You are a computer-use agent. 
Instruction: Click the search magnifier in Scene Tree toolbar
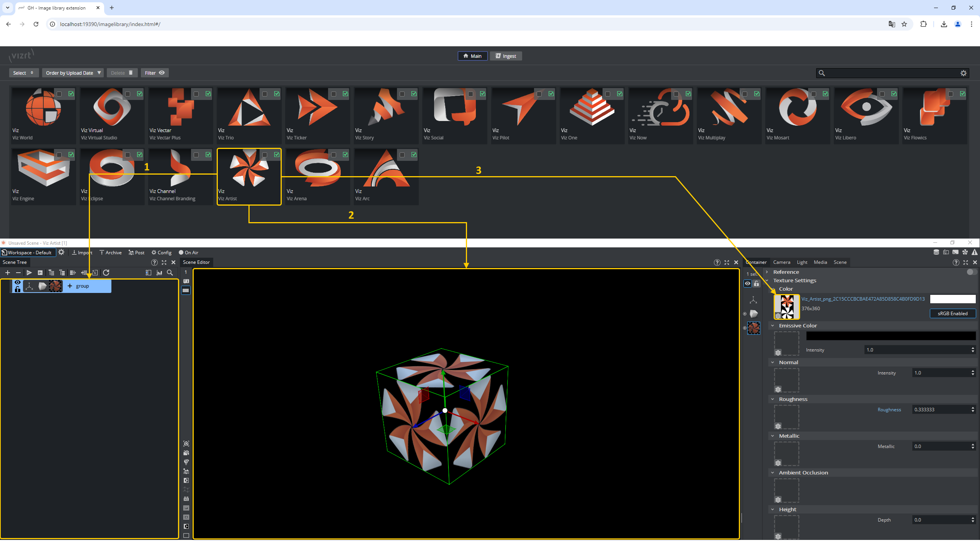170,273
